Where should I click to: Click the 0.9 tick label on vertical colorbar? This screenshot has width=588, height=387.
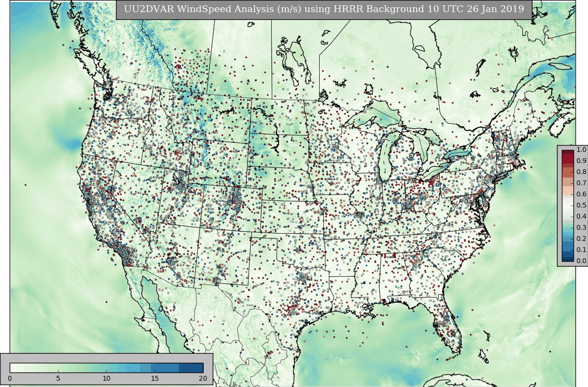pyautogui.click(x=581, y=161)
